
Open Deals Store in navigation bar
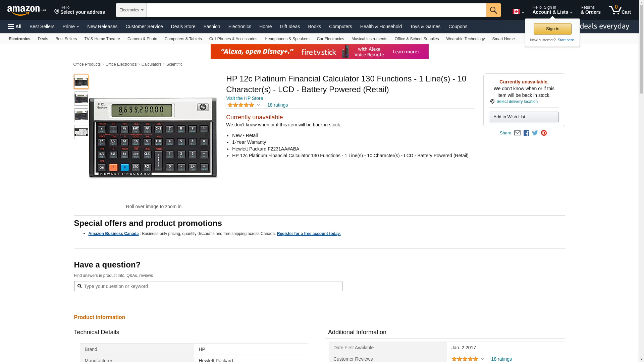point(183,26)
